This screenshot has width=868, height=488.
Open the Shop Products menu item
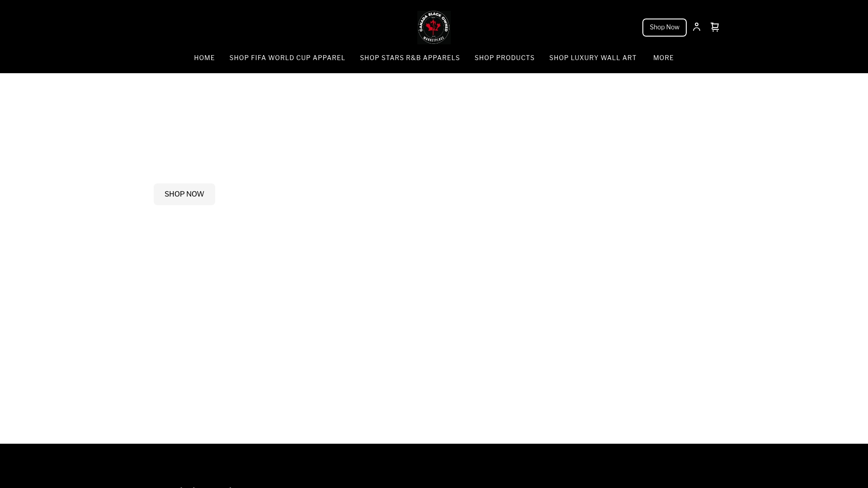(505, 58)
